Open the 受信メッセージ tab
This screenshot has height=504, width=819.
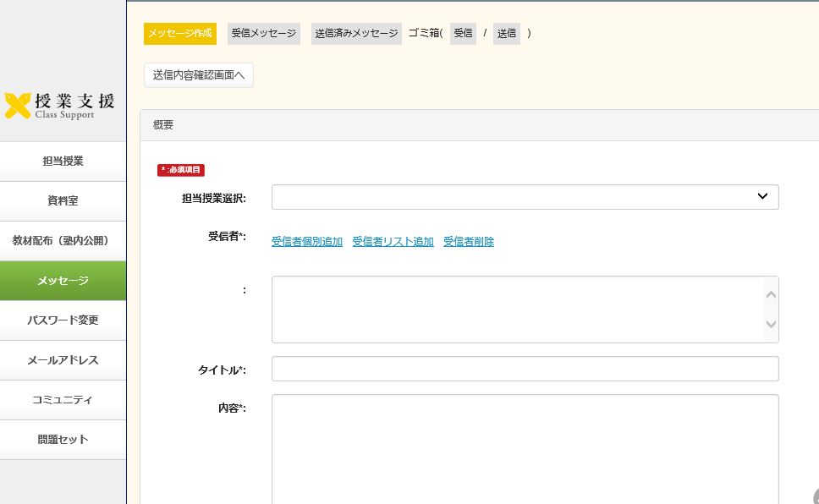pyautogui.click(x=264, y=34)
